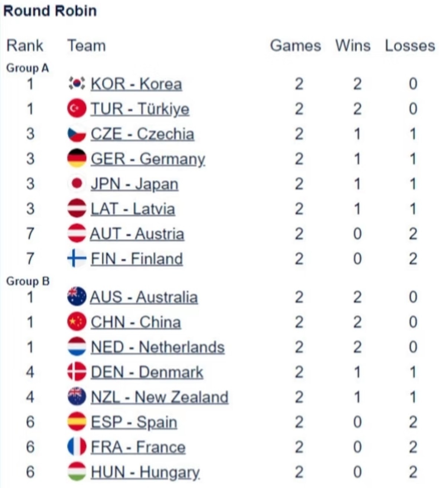Open the ESP - Spain team link
Viewport: 448px width, 488px height.
tap(134, 422)
